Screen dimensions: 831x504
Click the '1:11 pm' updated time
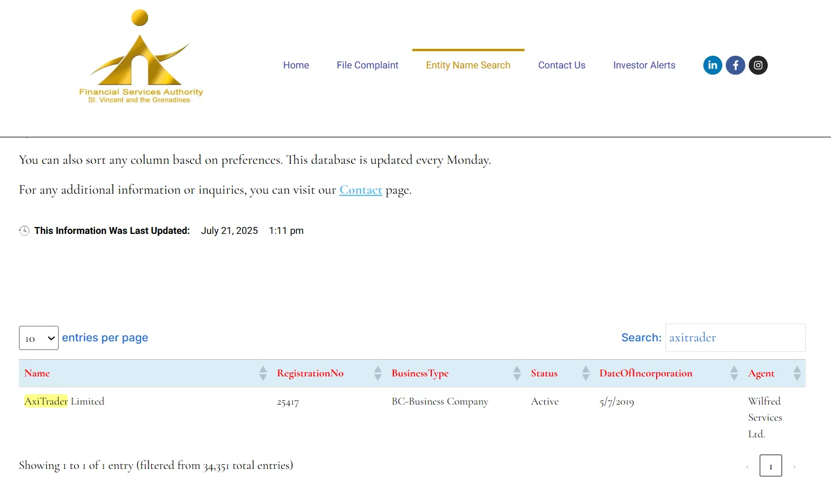click(286, 231)
